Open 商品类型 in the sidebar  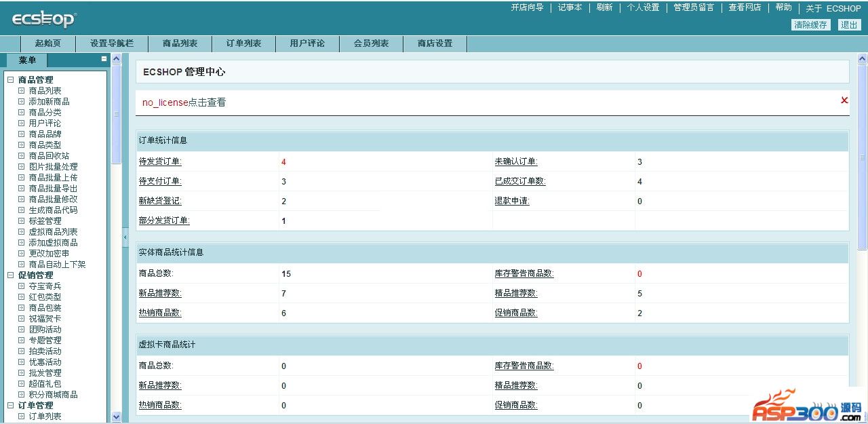pyautogui.click(x=45, y=145)
